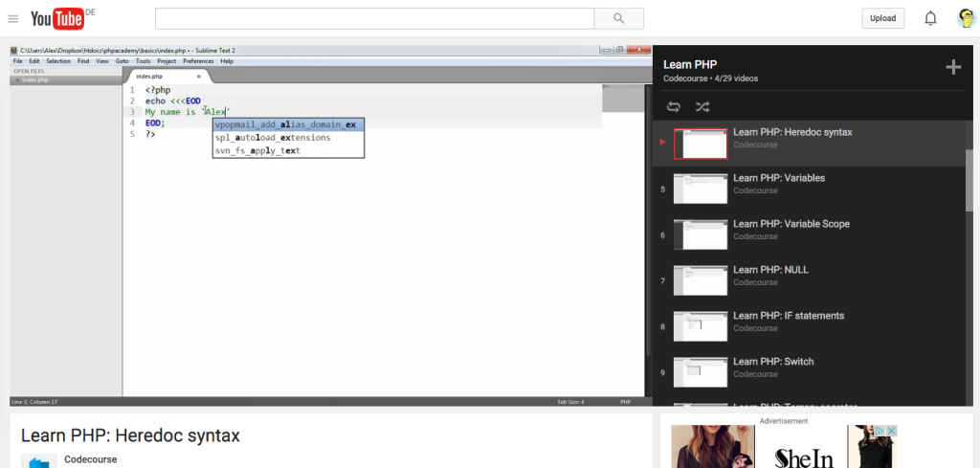Image resolution: width=980 pixels, height=468 pixels.
Task: Select Learn PHP: IF statements video
Action: pyautogui.click(x=788, y=316)
